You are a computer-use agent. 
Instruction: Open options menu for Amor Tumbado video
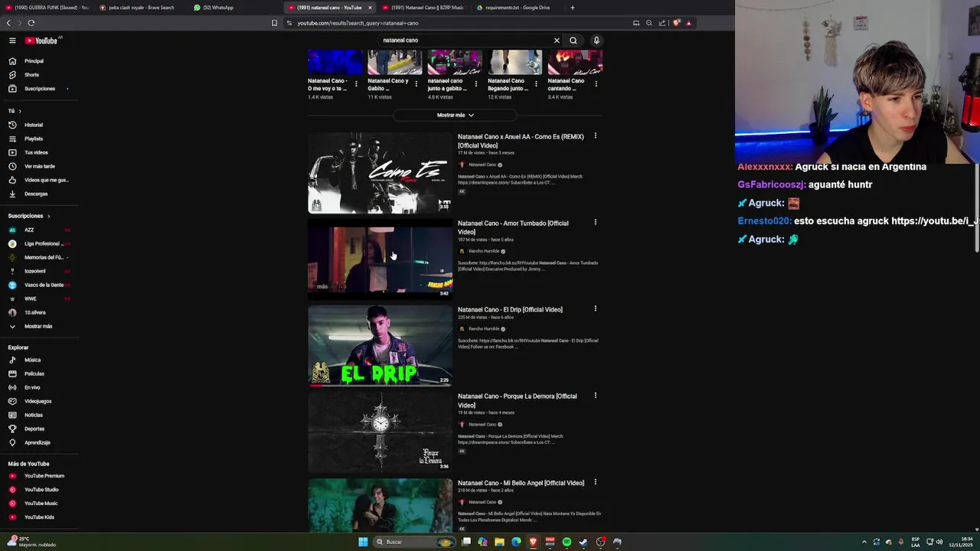point(596,223)
